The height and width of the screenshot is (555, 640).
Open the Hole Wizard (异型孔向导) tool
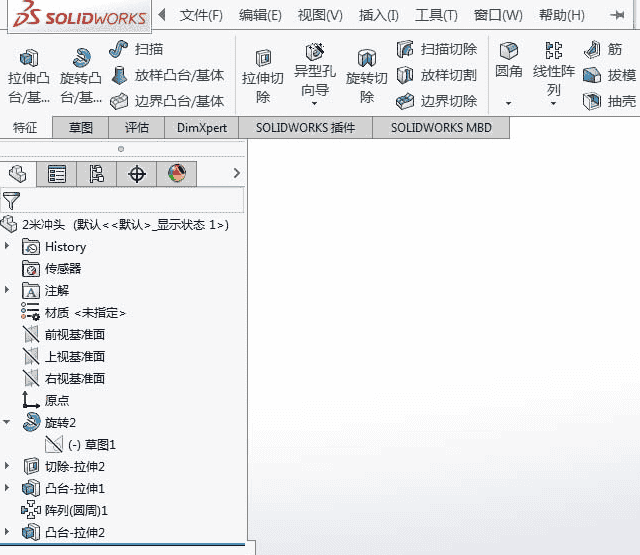pos(315,52)
